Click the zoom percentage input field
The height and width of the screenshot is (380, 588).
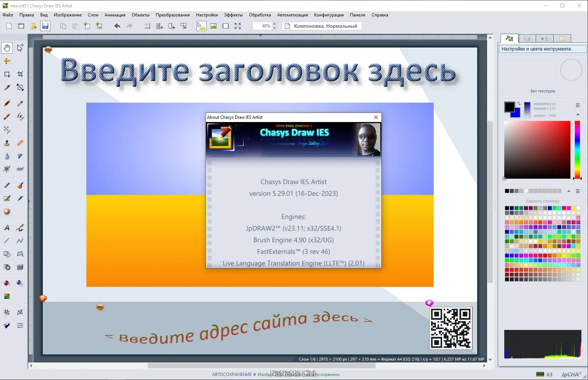(x=262, y=26)
